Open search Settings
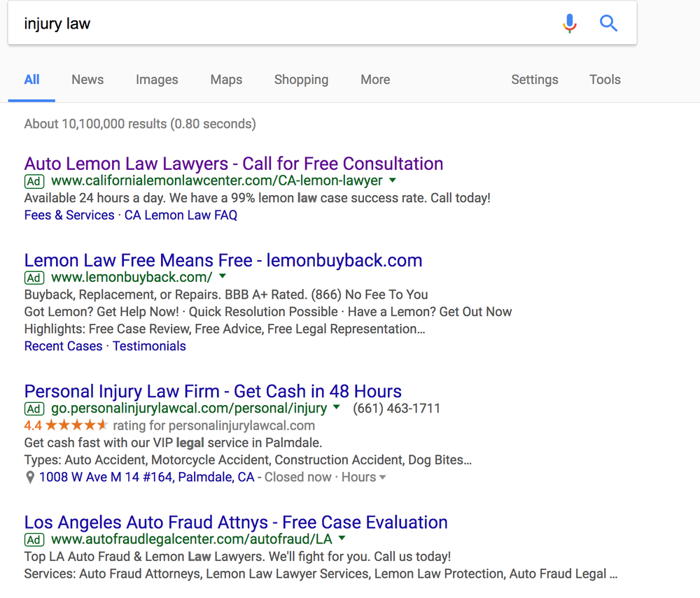Image resolution: width=700 pixels, height=598 pixels. point(534,80)
